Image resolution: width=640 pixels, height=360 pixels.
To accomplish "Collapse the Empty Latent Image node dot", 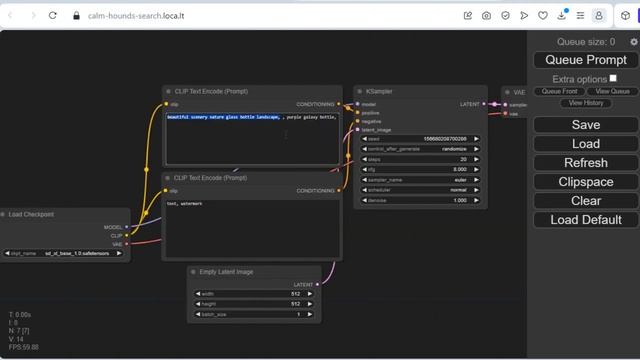I will pos(193,272).
